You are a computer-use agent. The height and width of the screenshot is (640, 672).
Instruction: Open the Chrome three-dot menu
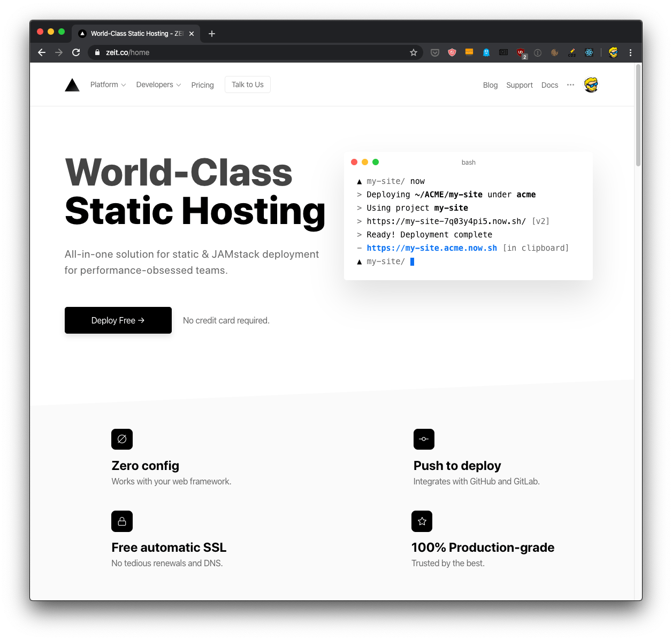coord(630,52)
